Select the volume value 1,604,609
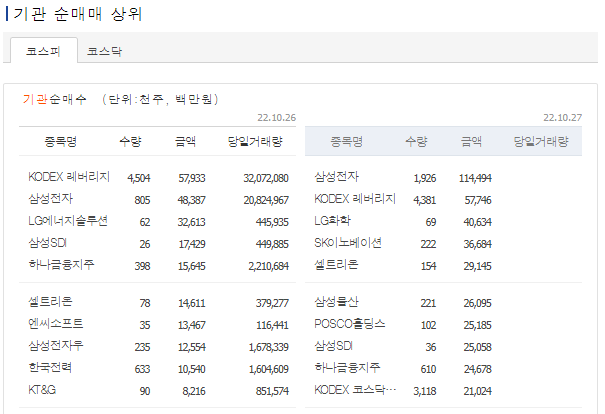Screen dimensions: 605x414 [269, 369]
